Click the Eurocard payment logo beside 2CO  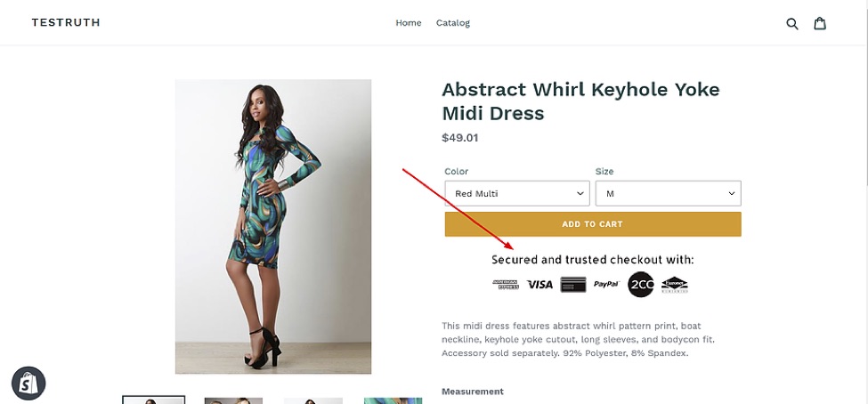tap(675, 285)
